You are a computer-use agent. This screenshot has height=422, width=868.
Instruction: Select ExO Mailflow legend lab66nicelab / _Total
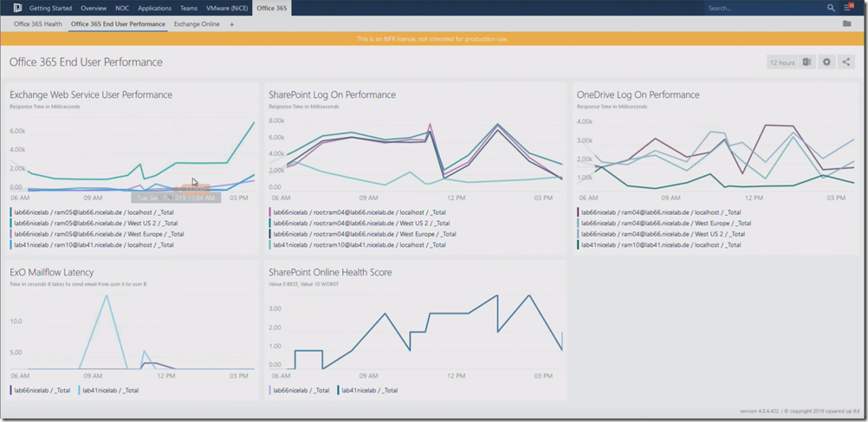coord(41,391)
